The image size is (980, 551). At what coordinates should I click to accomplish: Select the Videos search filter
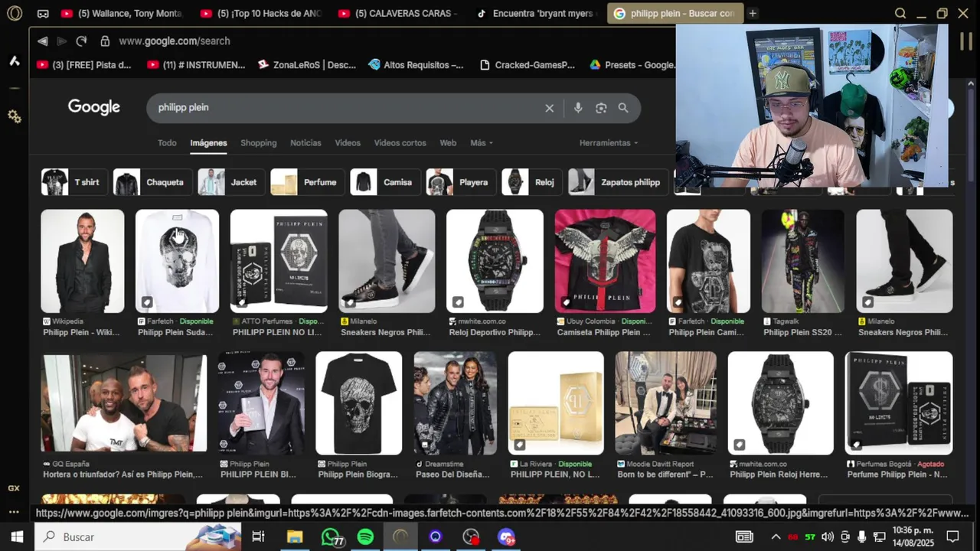pyautogui.click(x=348, y=143)
